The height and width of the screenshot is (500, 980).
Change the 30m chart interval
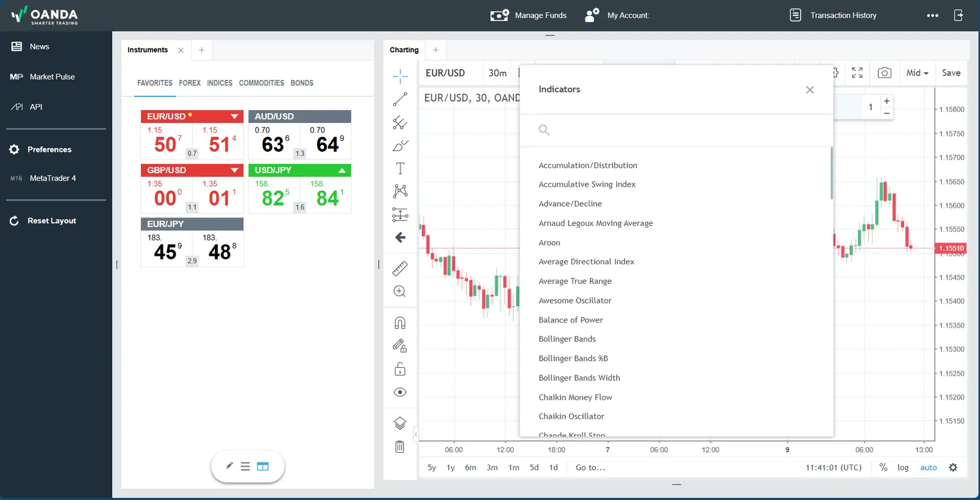[497, 73]
